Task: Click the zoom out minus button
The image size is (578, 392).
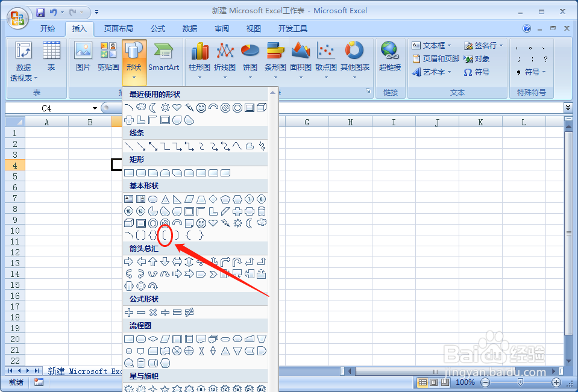Action: click(x=485, y=382)
